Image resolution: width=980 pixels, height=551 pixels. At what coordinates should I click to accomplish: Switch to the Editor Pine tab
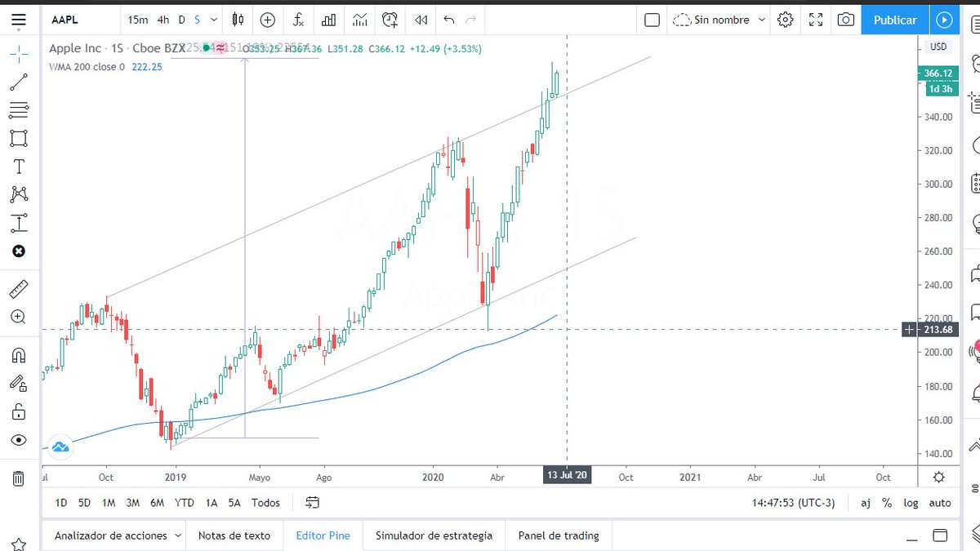[x=323, y=536]
